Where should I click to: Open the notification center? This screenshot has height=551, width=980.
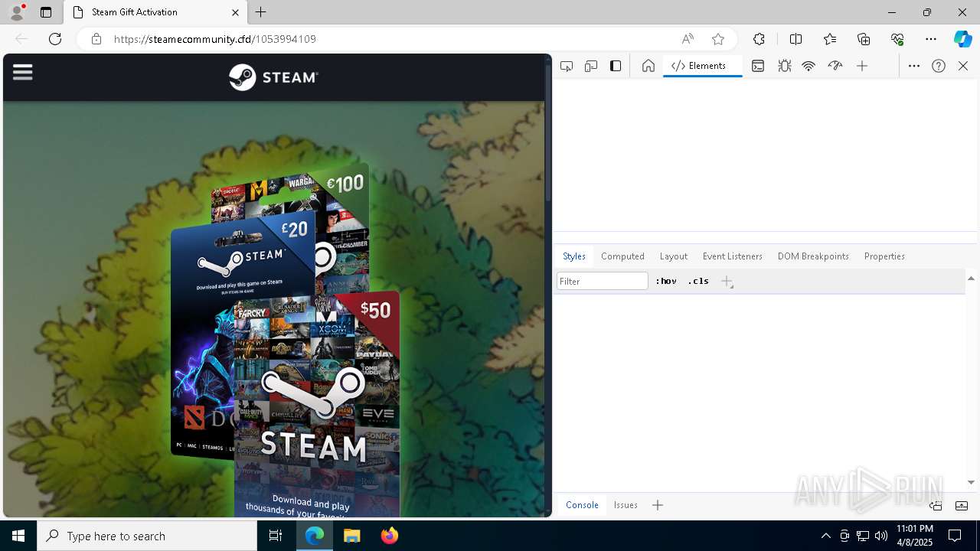(955, 536)
